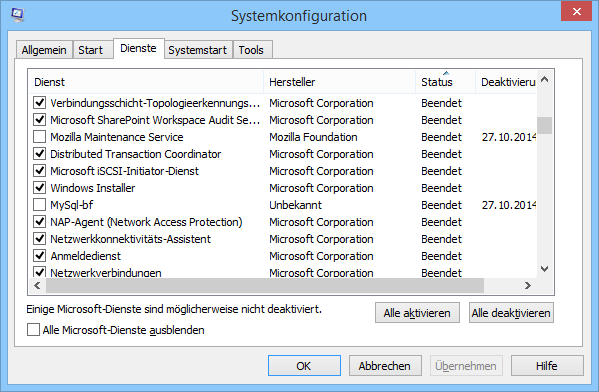Uncheck Distributed Transaction Coordinator checkbox

click(39, 154)
